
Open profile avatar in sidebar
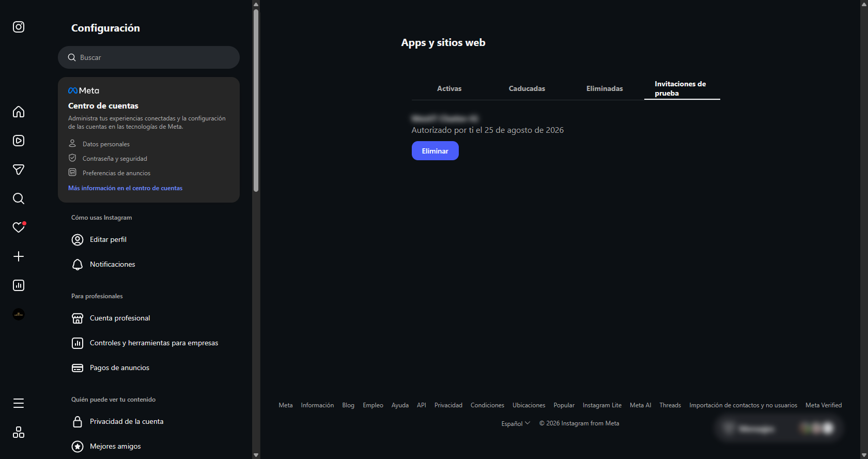pos(19,314)
